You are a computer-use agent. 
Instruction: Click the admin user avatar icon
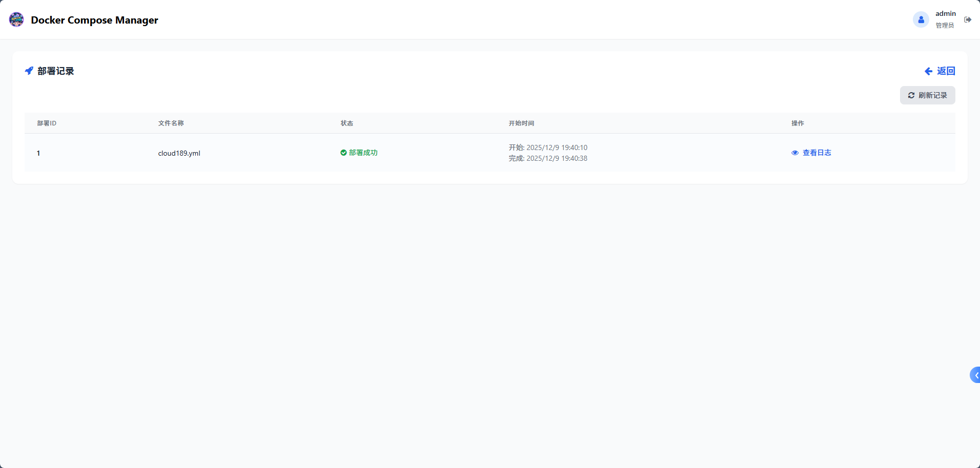coord(921,20)
